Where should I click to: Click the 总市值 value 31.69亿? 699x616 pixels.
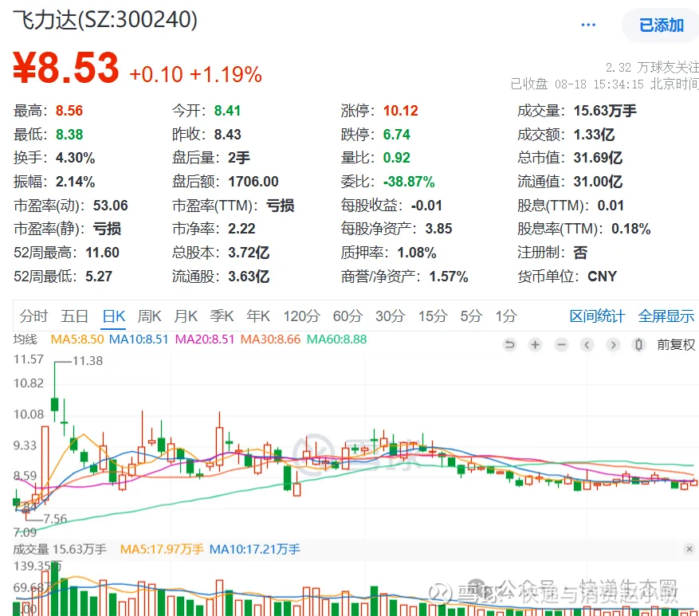[x=598, y=158]
